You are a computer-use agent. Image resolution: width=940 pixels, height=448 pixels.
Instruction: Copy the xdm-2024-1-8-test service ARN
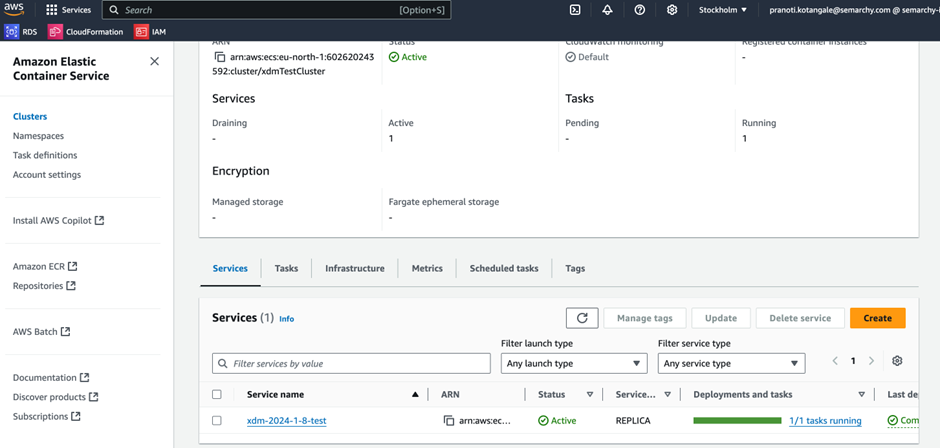[x=449, y=421]
